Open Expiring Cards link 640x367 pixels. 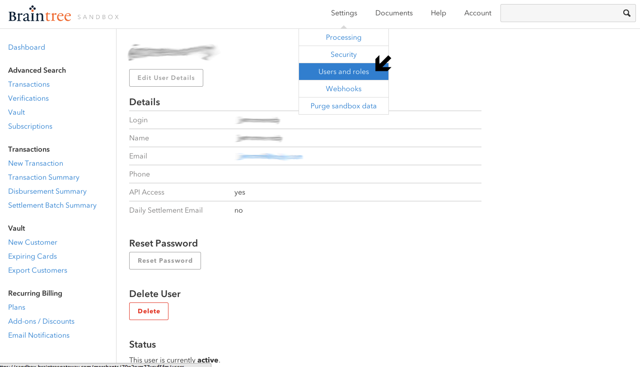tap(32, 256)
